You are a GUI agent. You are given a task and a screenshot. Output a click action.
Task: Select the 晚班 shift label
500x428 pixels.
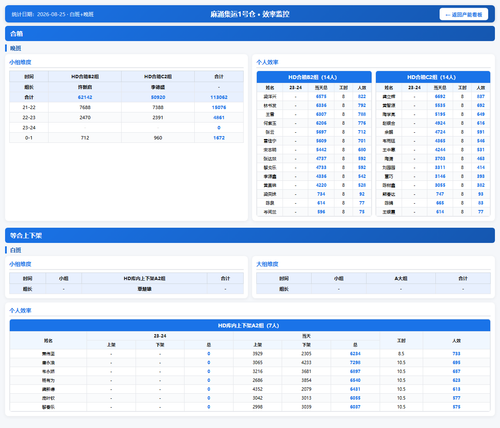click(x=15, y=48)
